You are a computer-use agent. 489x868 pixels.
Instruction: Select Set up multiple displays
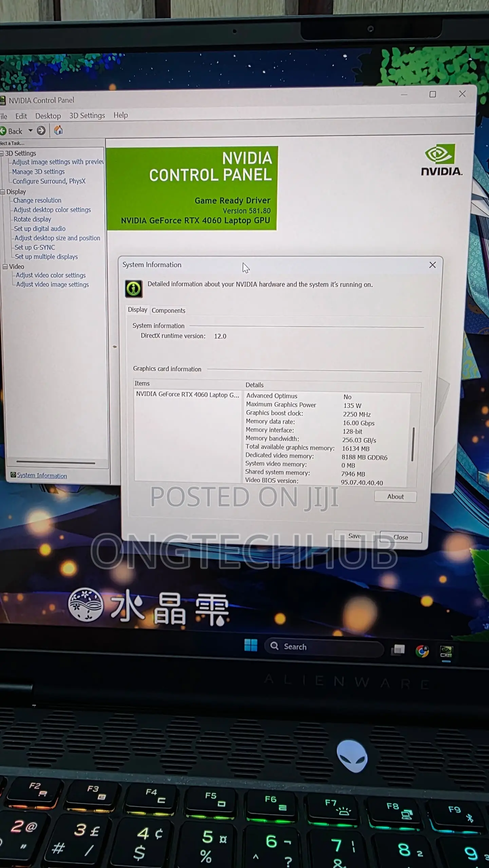click(46, 257)
